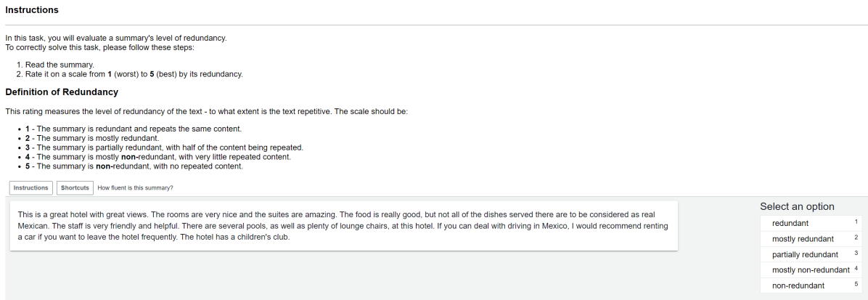
Task: Open the Instructions button above the summary
Action: coord(30,187)
